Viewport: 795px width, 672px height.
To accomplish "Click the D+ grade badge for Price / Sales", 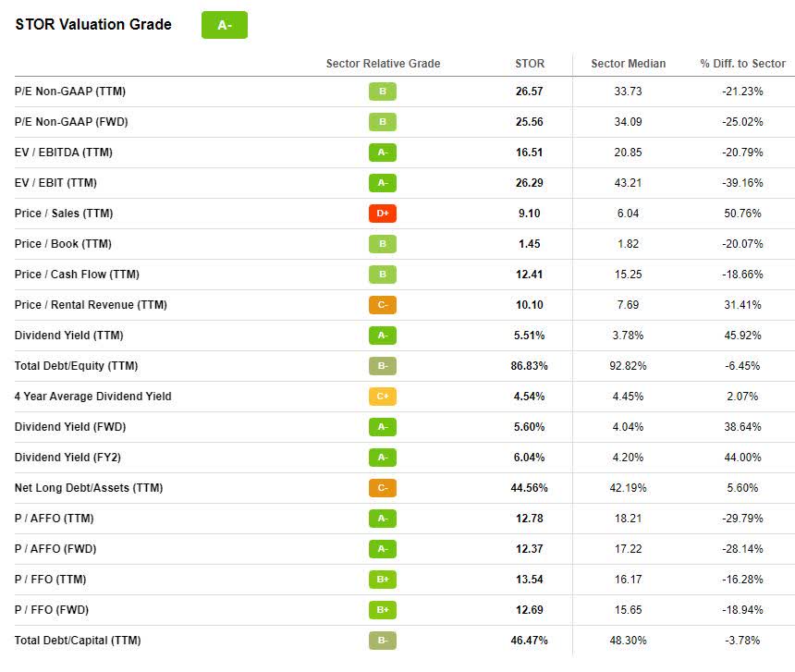I will (383, 214).
